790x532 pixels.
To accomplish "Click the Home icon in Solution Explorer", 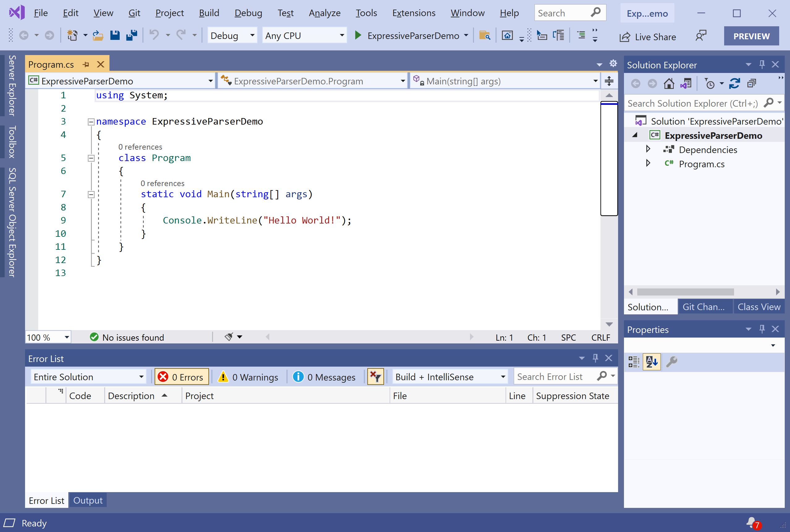I will coord(669,83).
